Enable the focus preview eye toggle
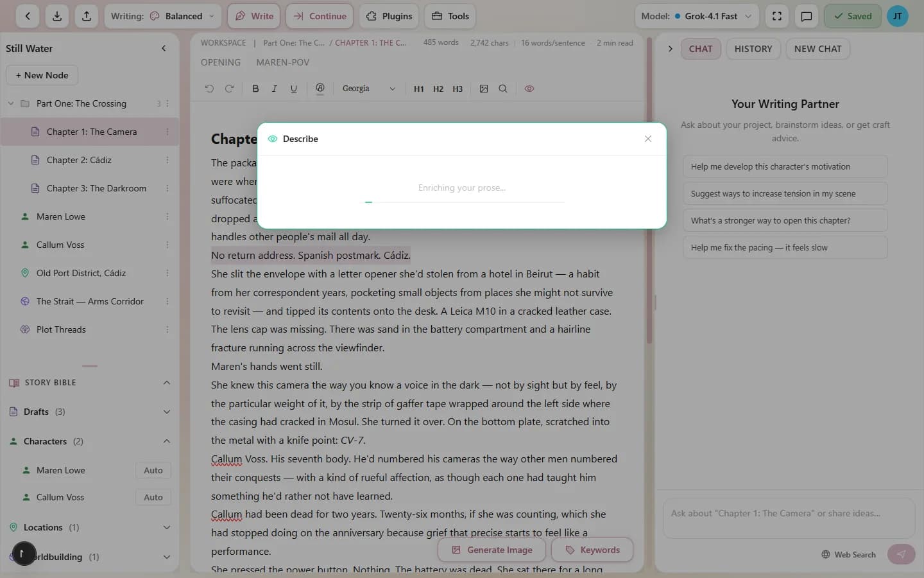The height and width of the screenshot is (578, 924). (529, 89)
